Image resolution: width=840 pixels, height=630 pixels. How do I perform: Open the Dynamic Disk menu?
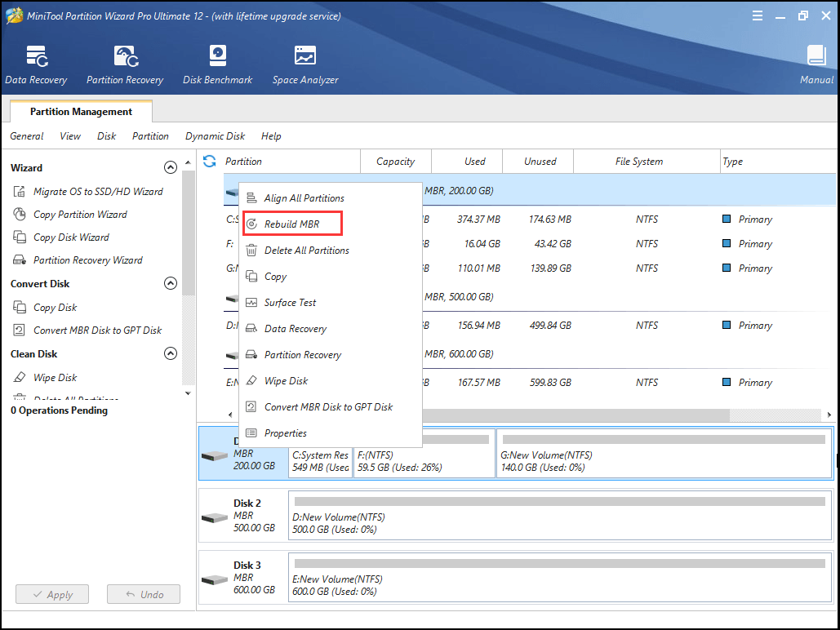coord(215,136)
